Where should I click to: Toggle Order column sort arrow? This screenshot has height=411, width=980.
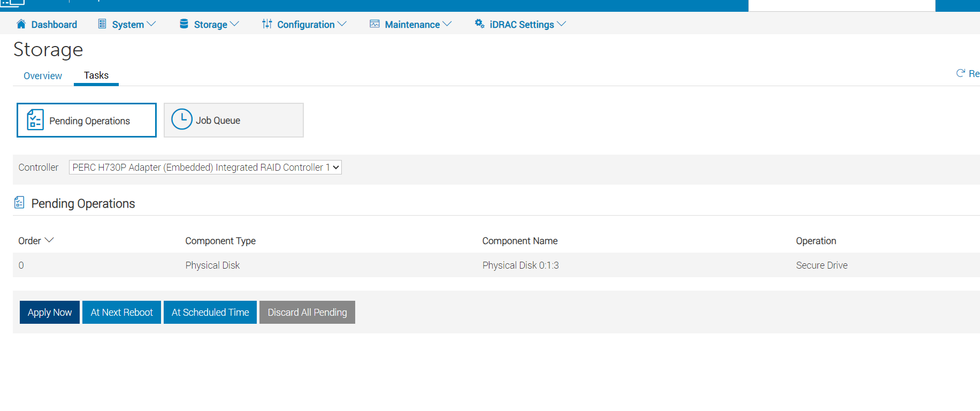(49, 240)
